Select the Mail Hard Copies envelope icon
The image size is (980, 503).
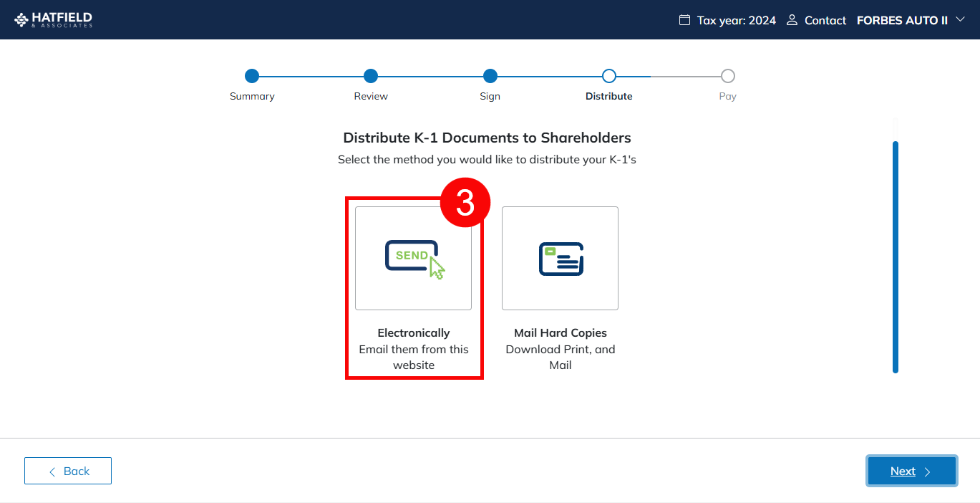560,258
